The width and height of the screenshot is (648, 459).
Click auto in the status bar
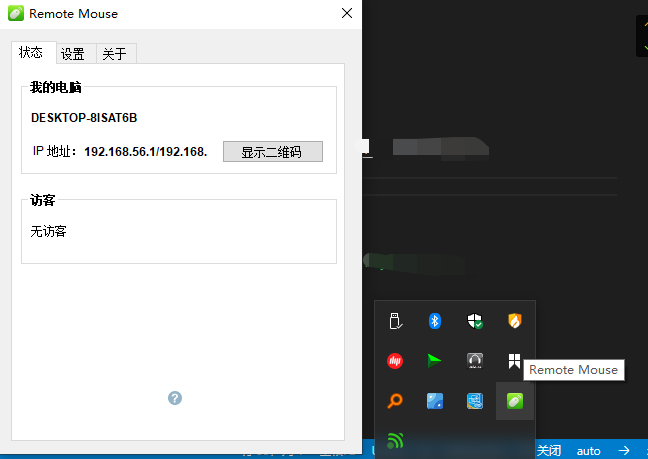[588, 450]
